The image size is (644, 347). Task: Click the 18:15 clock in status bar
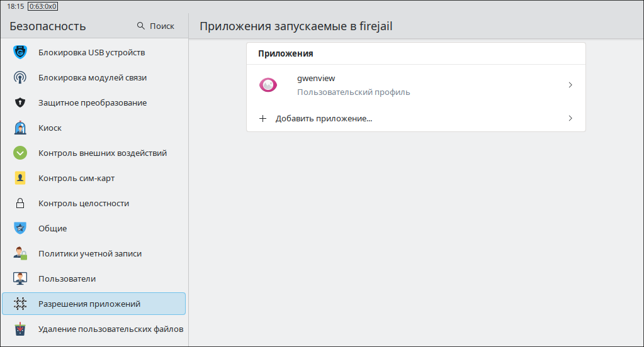pyautogui.click(x=16, y=6)
